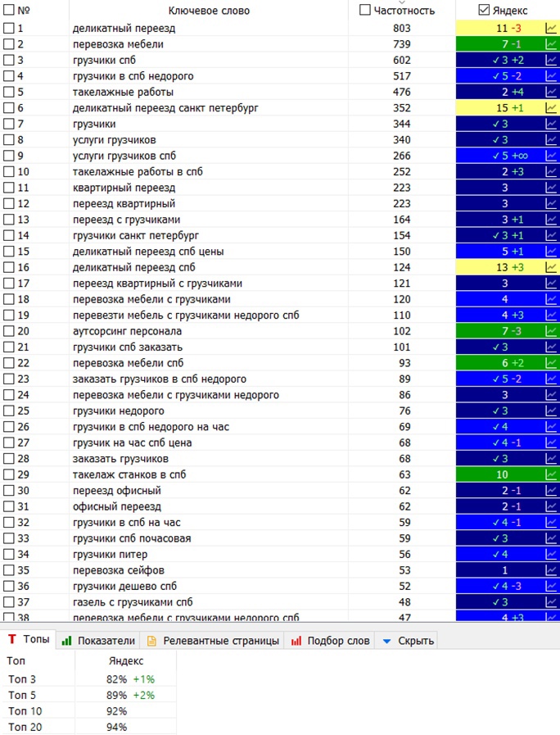
Task: Open chart icon for грузчик на час спб цена
Action: click(x=551, y=442)
